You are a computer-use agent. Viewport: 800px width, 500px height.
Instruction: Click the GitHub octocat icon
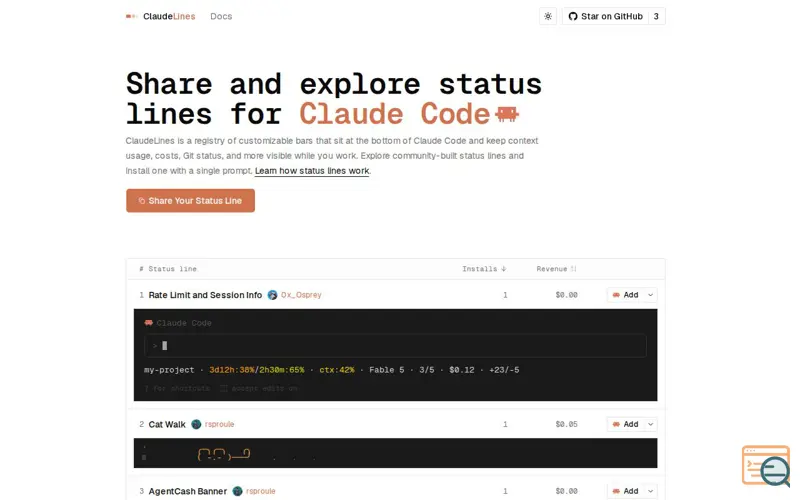click(x=572, y=16)
